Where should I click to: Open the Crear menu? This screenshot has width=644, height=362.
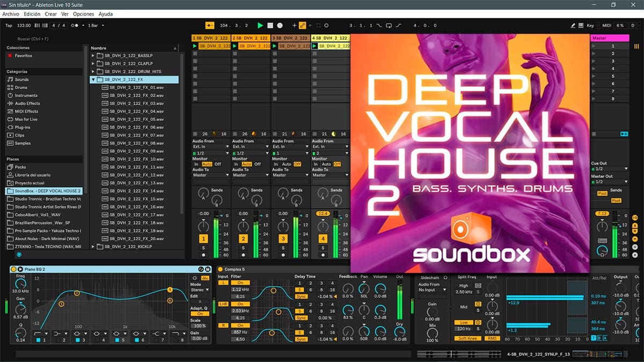tap(51, 14)
